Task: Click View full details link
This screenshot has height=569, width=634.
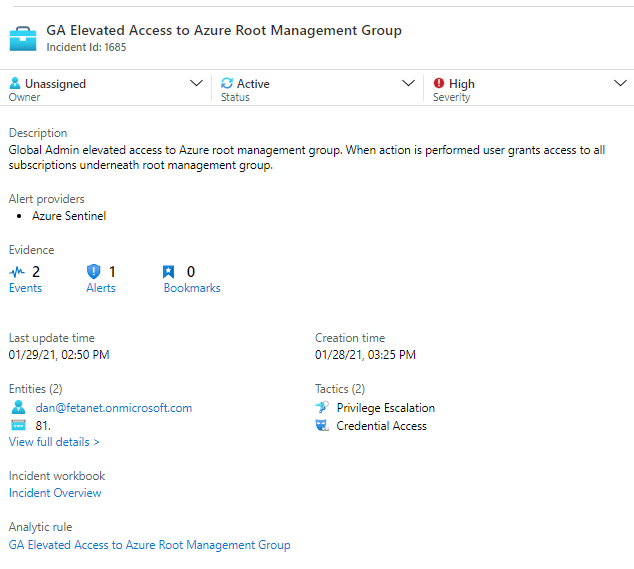Action: pos(54,442)
